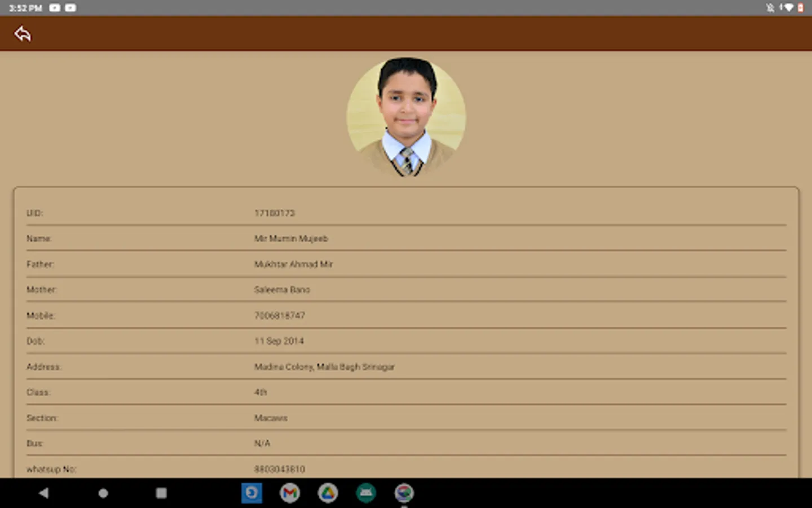This screenshot has height=508, width=812.
Task: Open the student's circular profile photo
Action: point(406,117)
